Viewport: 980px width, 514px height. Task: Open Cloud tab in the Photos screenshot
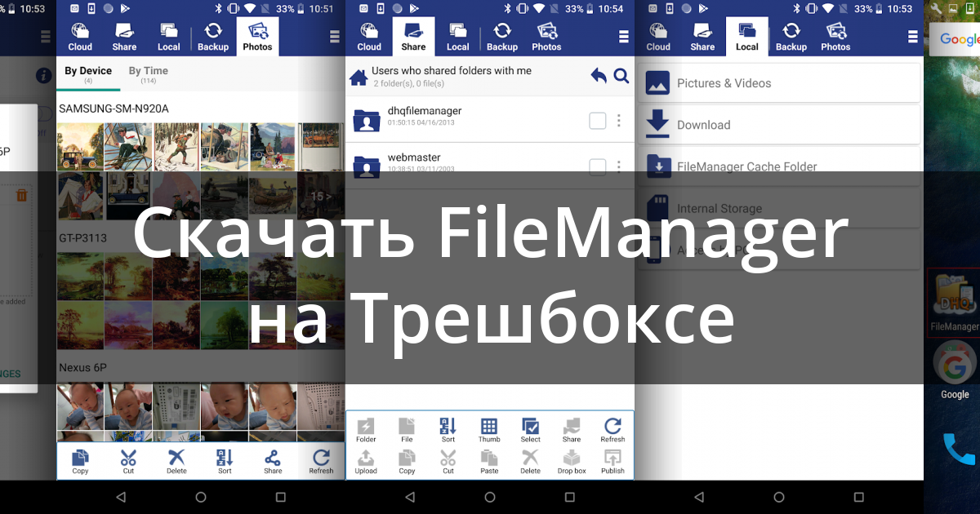pos(80,37)
